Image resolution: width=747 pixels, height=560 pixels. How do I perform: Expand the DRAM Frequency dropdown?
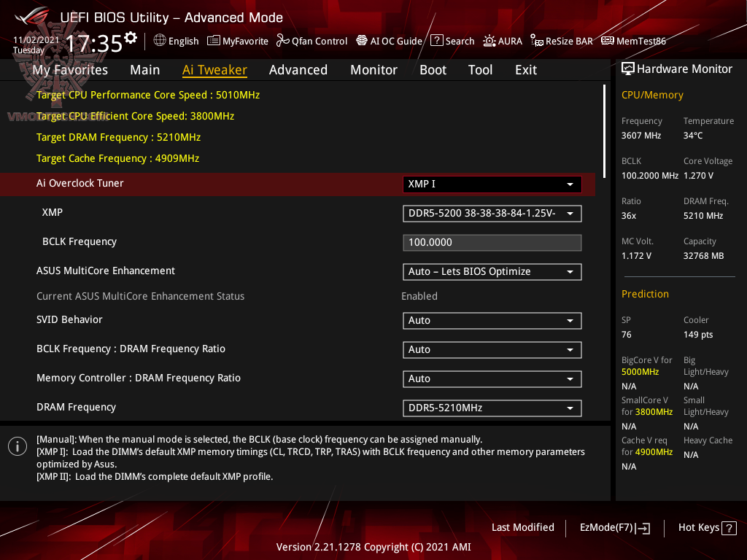click(492, 408)
